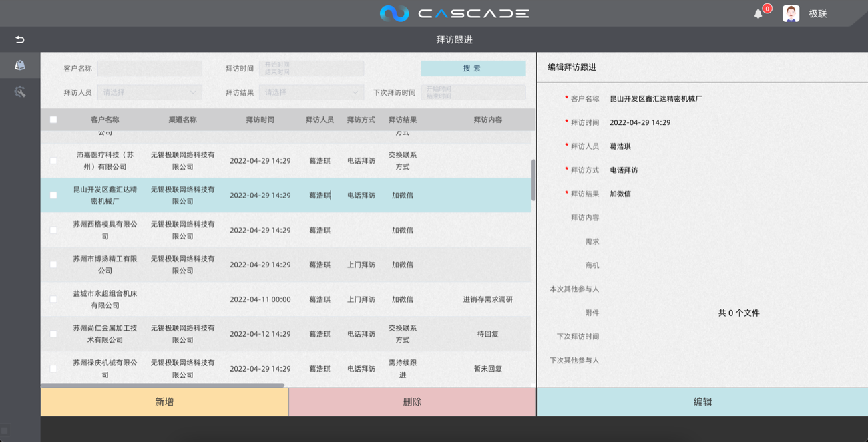Click the 拜访内容 column header
This screenshot has height=443, width=868.
click(487, 120)
